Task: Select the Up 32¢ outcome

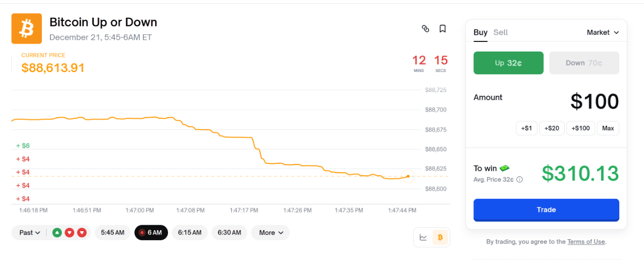Action: point(508,63)
